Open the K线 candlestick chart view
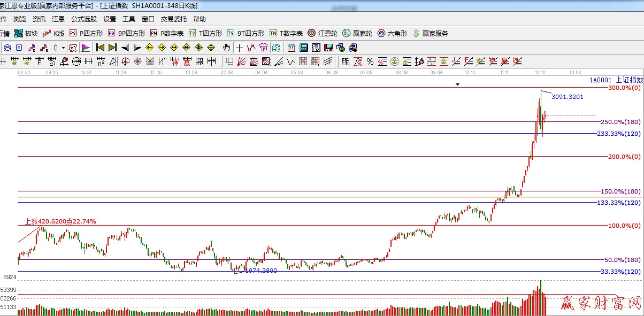 point(53,33)
